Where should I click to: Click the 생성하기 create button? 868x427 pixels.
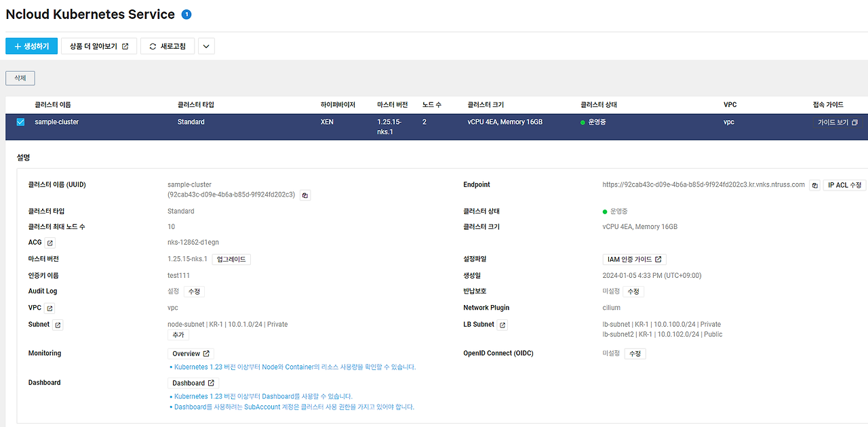click(31, 46)
